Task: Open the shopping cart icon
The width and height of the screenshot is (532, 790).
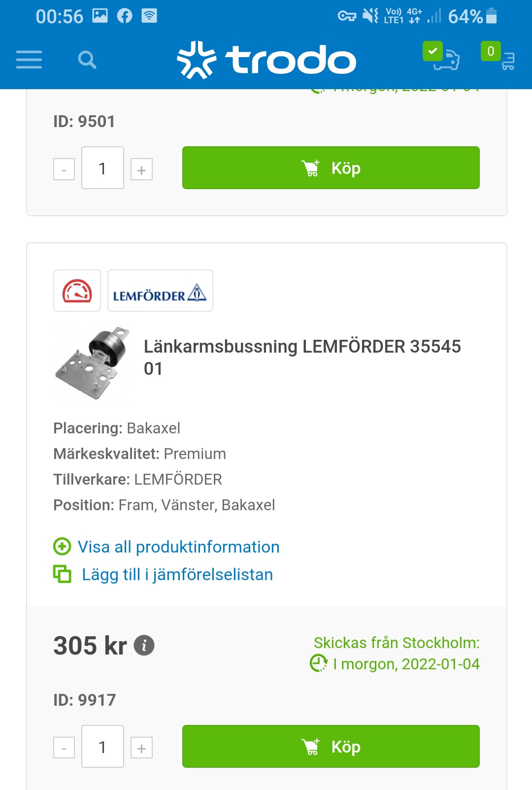Action: click(x=499, y=57)
